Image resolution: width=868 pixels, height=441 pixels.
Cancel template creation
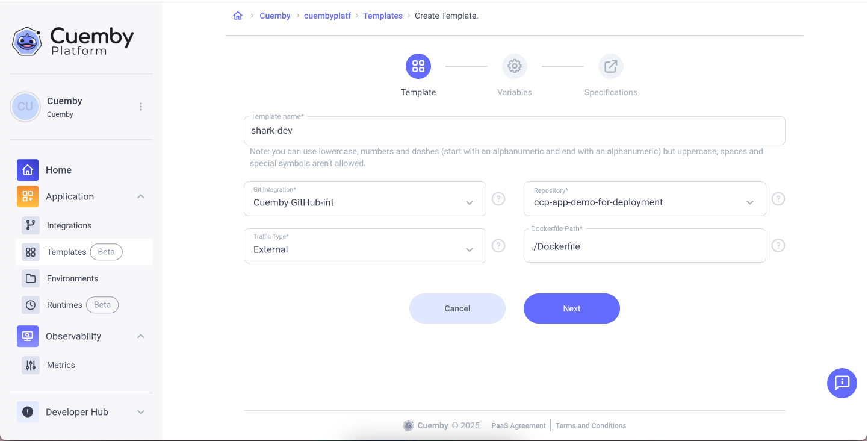point(457,308)
